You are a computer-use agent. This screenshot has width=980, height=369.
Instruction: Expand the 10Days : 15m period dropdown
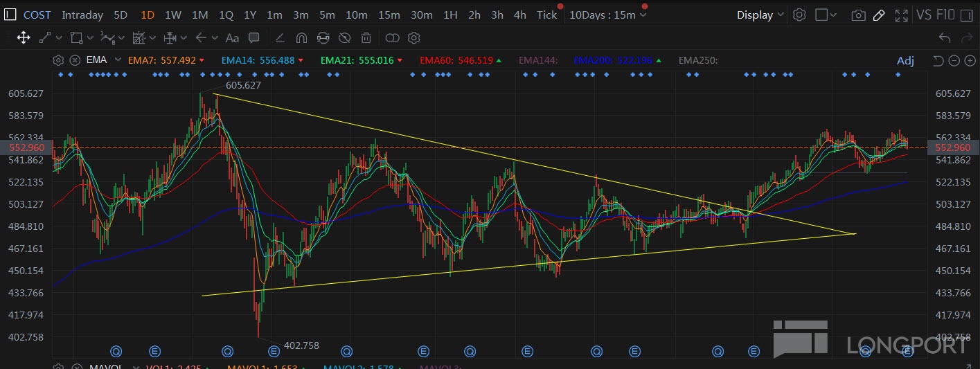[x=607, y=15]
